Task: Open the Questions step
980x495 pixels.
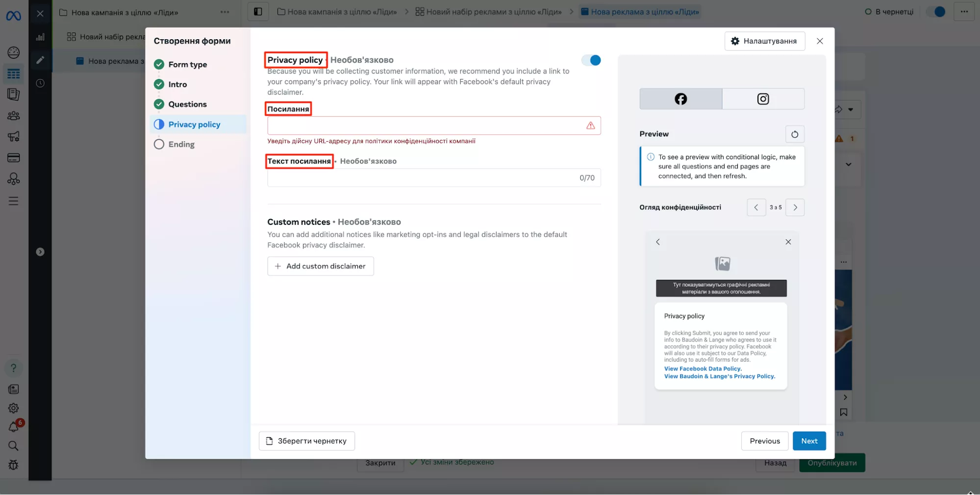Action: (187, 104)
